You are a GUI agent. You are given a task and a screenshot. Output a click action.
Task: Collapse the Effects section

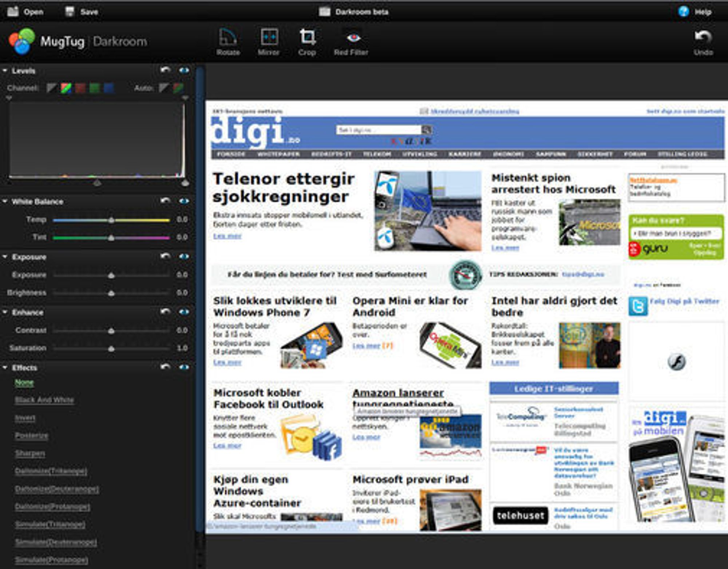pyautogui.click(x=5, y=367)
